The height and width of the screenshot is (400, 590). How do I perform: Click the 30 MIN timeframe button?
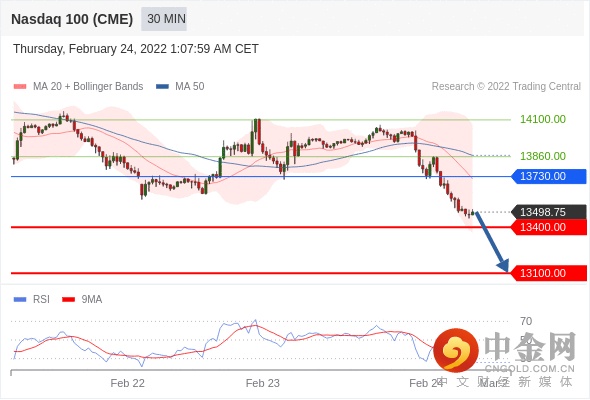tap(164, 19)
